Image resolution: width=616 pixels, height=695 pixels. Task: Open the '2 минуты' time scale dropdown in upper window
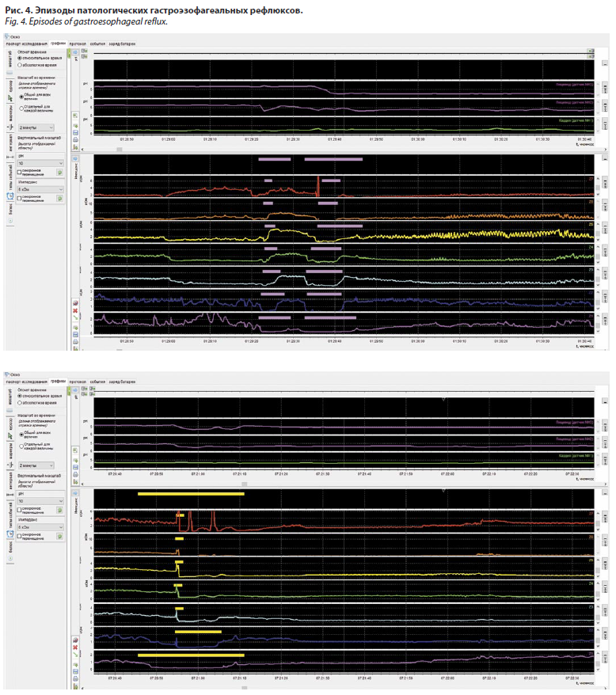pyautogui.click(x=36, y=127)
